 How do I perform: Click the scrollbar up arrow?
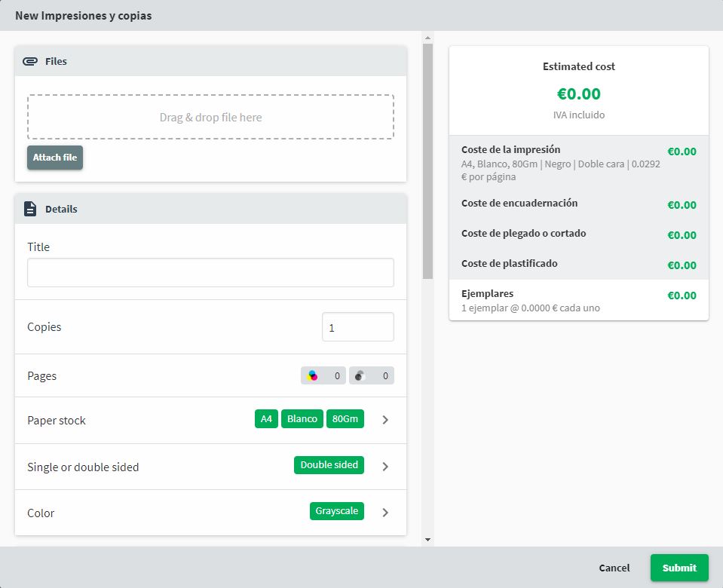[428, 38]
